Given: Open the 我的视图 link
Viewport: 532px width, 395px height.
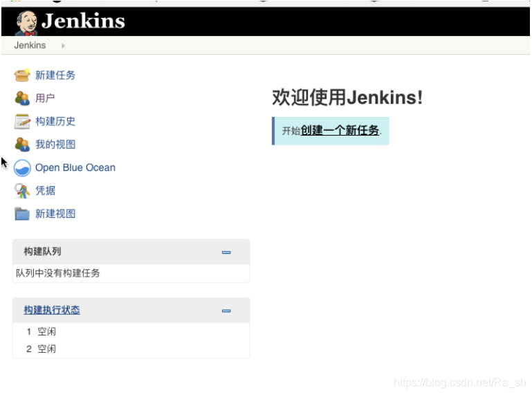Looking at the screenshot, I should tap(55, 144).
